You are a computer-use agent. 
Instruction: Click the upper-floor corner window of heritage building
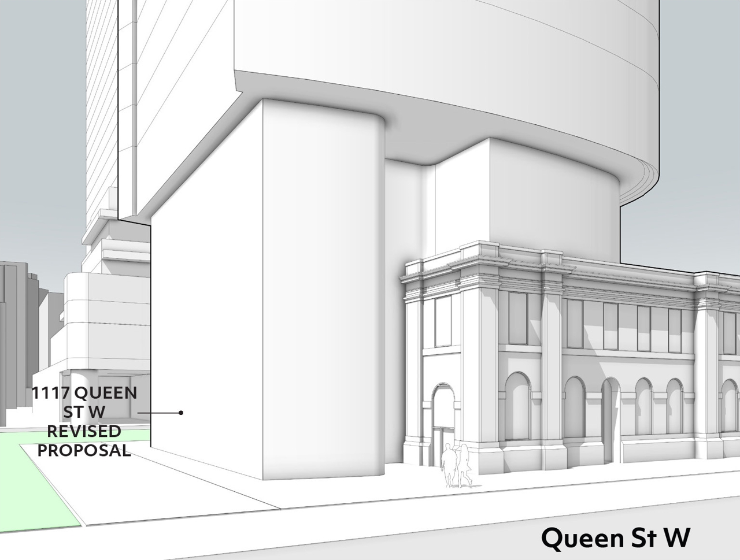(x=443, y=322)
